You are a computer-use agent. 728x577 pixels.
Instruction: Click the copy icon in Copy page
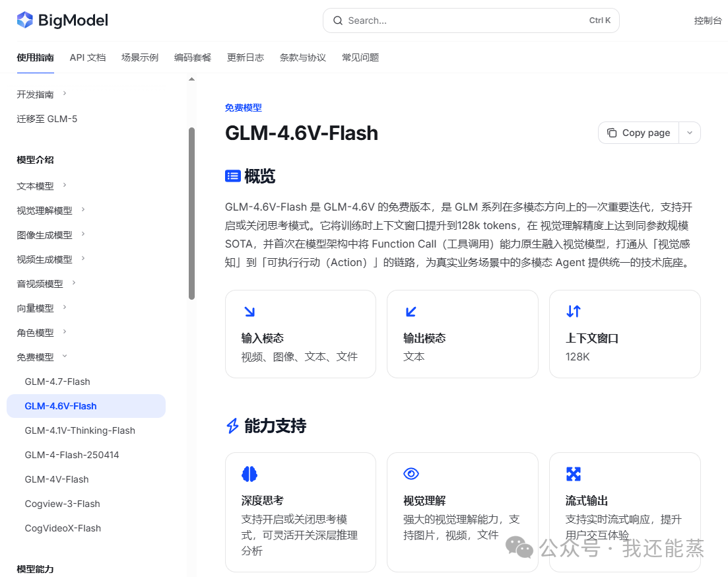pyautogui.click(x=612, y=133)
